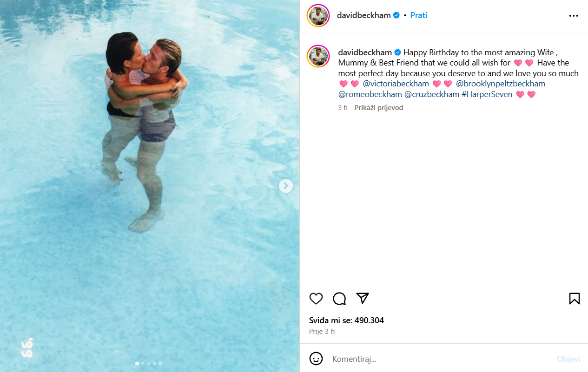This screenshot has width=588, height=372.
Task: Submit comment with Objavi button
Action: pos(568,359)
